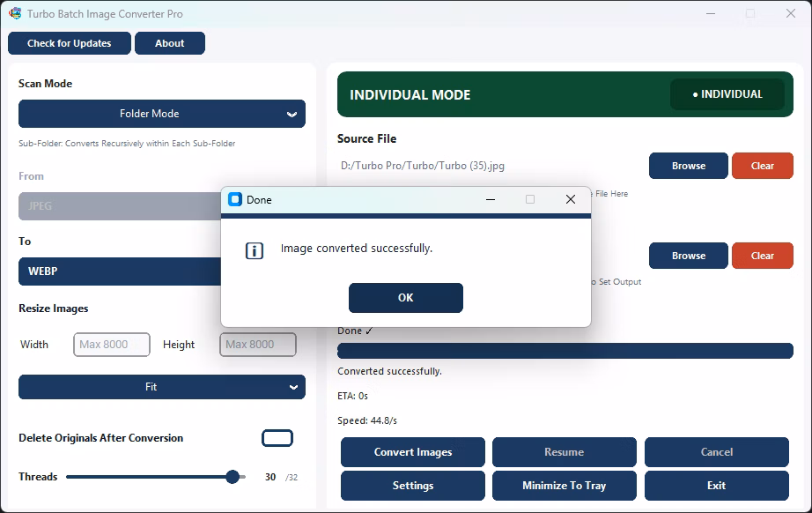Click the Exit button
Viewport: 812px width, 513px height.
coord(717,486)
